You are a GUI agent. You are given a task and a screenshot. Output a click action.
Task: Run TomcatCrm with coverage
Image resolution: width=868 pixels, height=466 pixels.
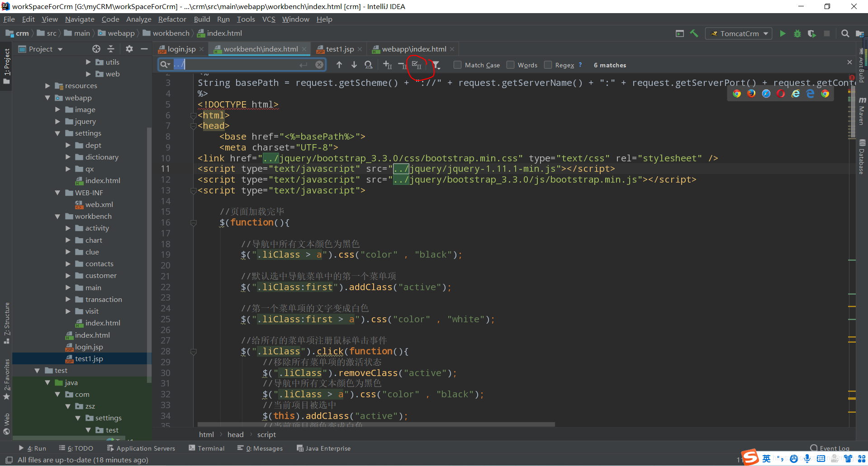[x=812, y=33]
